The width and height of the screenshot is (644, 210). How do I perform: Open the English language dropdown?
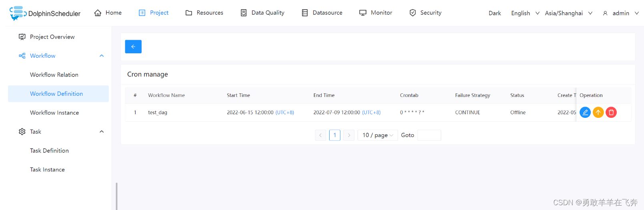pos(525,13)
